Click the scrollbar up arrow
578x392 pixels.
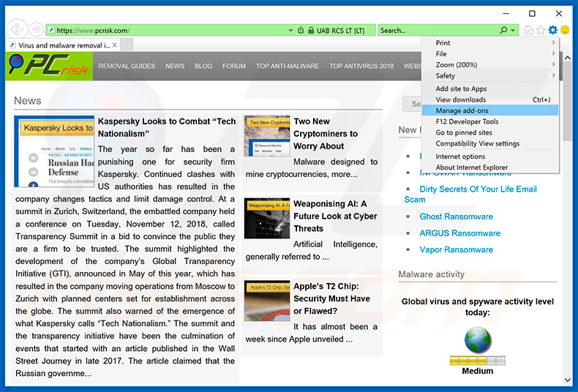click(568, 58)
